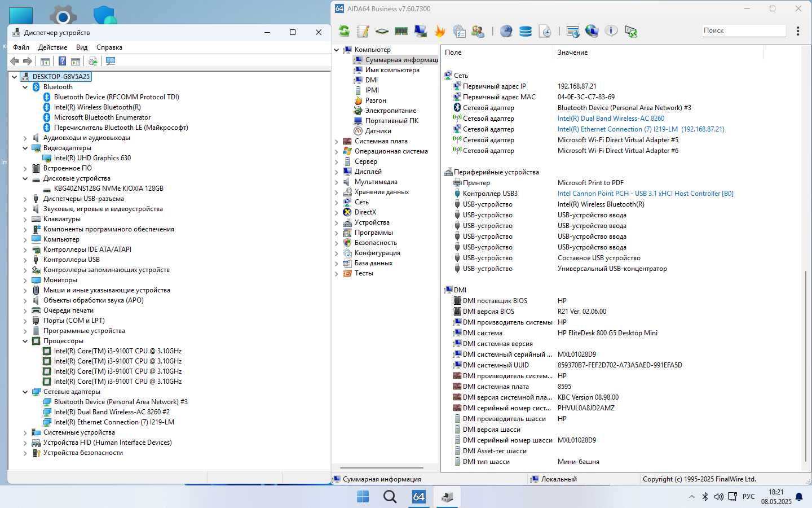Launch the flame stability test icon
The image size is (812, 508).
440,31
